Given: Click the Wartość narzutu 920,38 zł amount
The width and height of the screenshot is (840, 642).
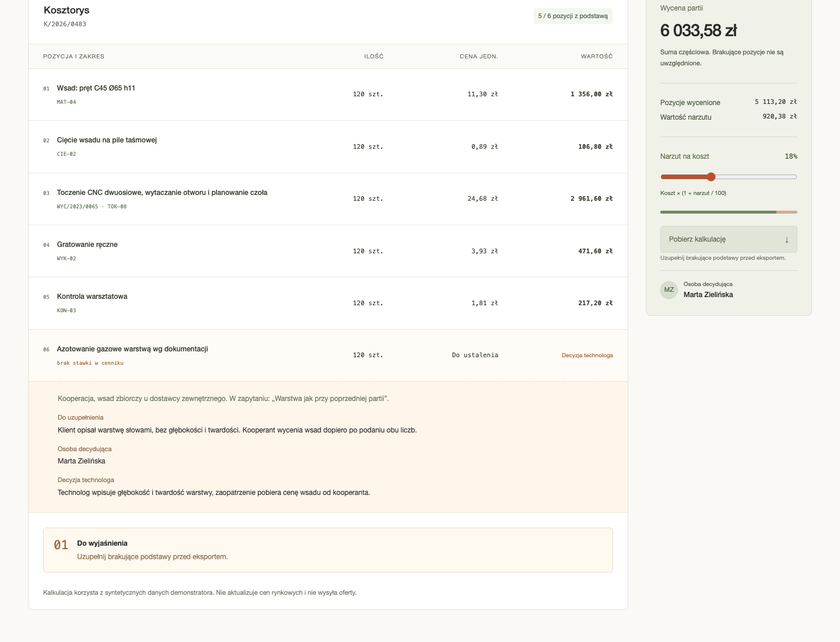Looking at the screenshot, I should tap(780, 116).
